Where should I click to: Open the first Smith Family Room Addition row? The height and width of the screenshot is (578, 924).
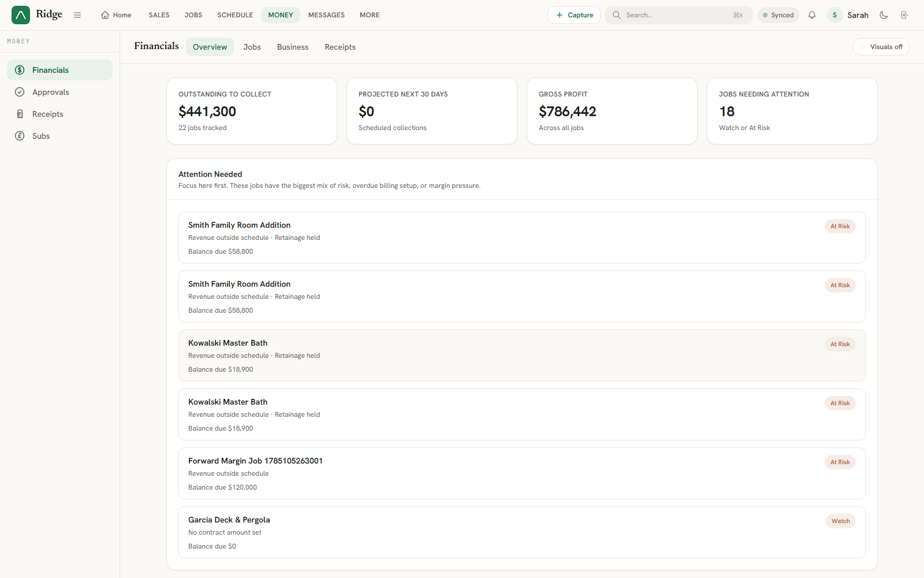tap(522, 238)
